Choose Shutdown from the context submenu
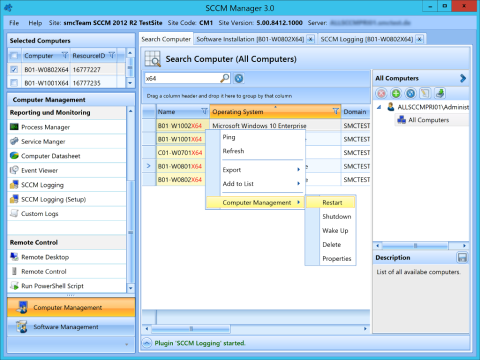This screenshot has height=360, width=480. 337,217
